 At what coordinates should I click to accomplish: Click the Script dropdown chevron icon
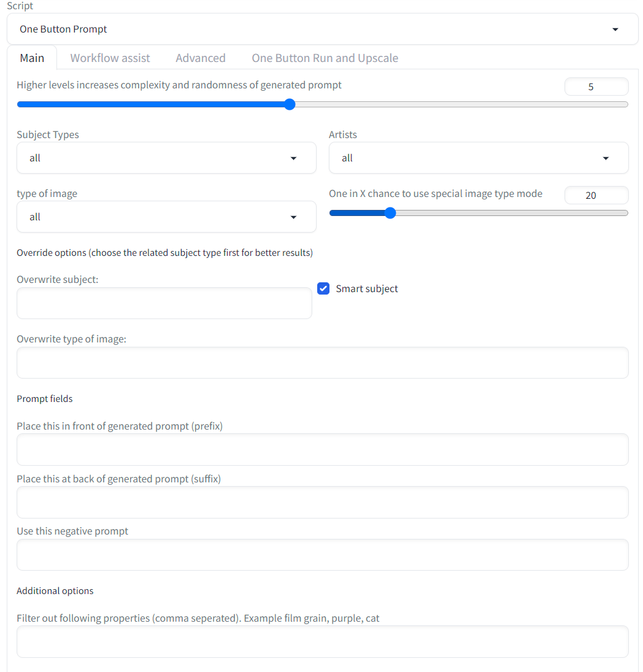pyautogui.click(x=615, y=29)
